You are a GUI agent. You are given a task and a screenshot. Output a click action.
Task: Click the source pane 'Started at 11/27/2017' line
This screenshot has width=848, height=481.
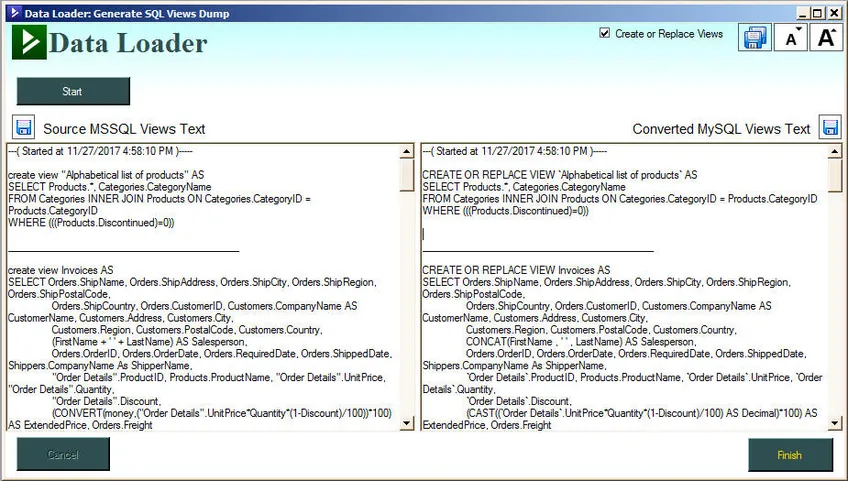100,151
